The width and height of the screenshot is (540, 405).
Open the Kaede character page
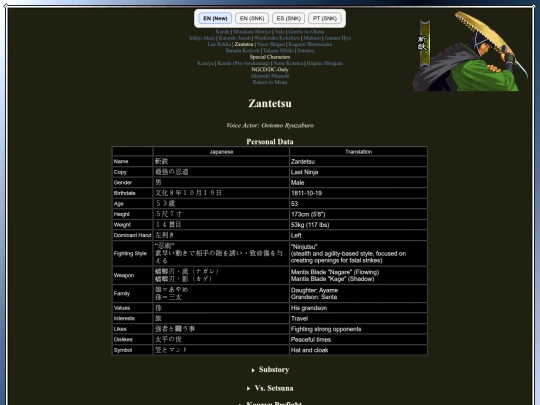tap(222, 32)
